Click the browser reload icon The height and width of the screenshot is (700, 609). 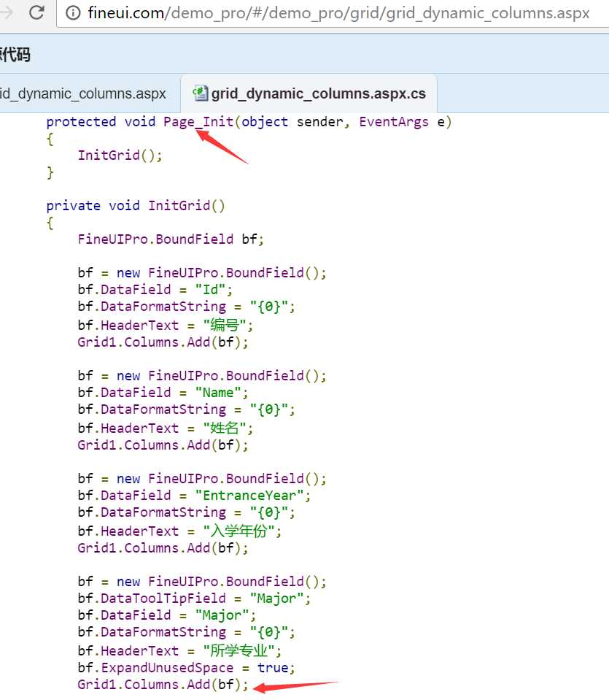[x=36, y=12]
